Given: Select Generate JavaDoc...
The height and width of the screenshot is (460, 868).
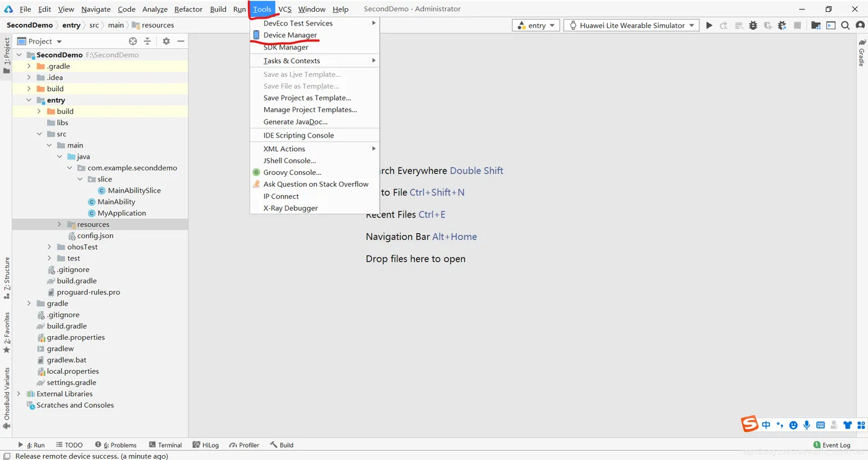Looking at the screenshot, I should click(x=314, y=122).
